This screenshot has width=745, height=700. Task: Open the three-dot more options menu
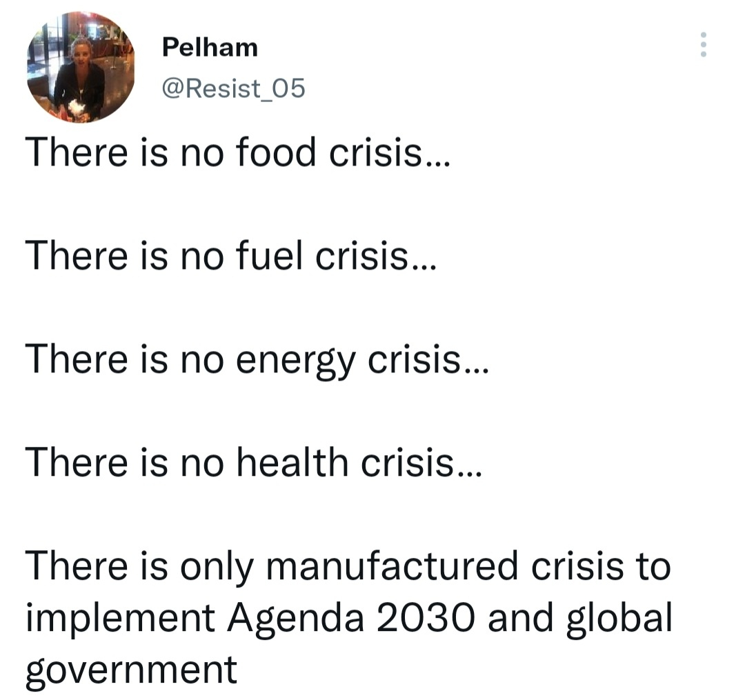coord(703,45)
